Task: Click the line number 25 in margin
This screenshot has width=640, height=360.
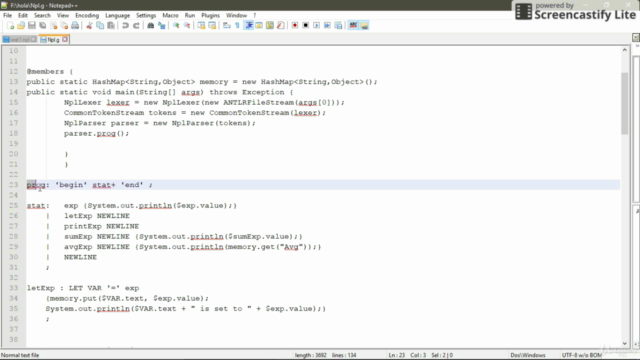Action: (13, 205)
